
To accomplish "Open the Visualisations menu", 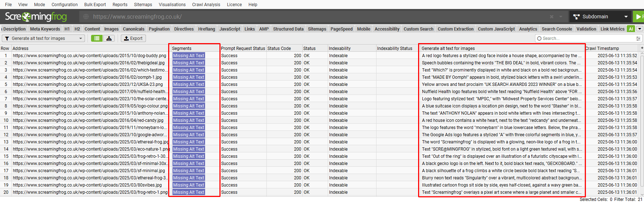I will click(172, 5).
